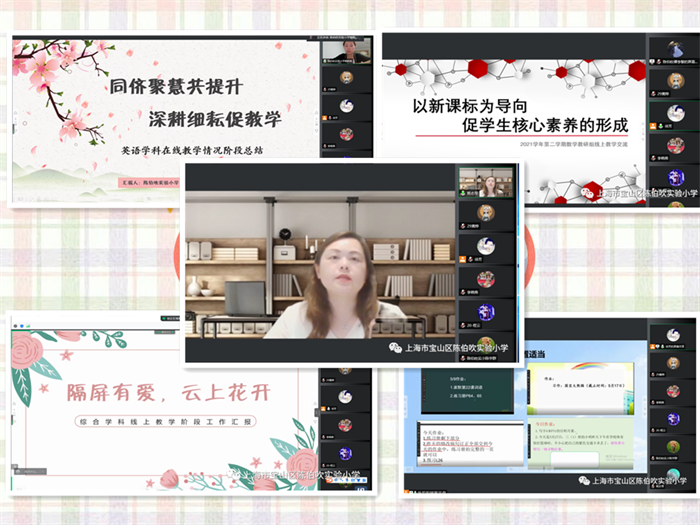Click the main speaker video in center window
Viewport: 700px width, 525px height.
[x=321, y=264]
